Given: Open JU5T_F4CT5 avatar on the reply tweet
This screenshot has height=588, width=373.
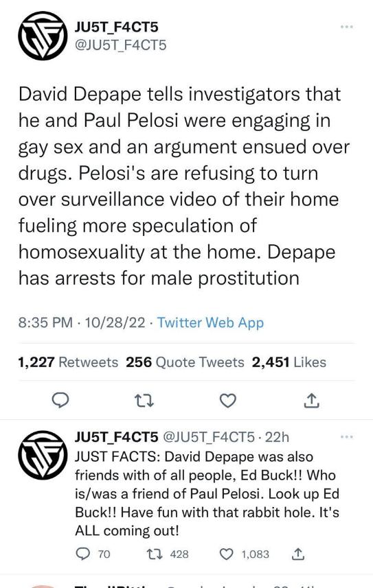Looking at the screenshot, I should [x=43, y=455].
